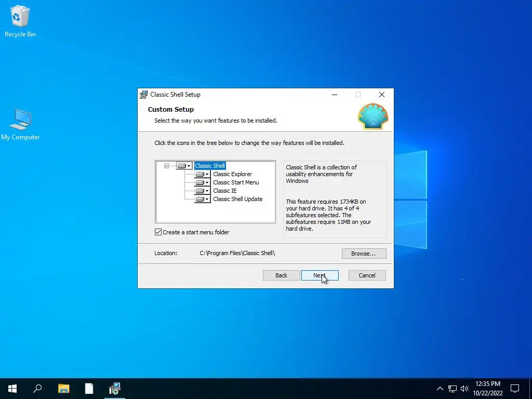This screenshot has width=532, height=399.
Task: Click the Classic Shell seashell logo
Action: pyautogui.click(x=373, y=116)
